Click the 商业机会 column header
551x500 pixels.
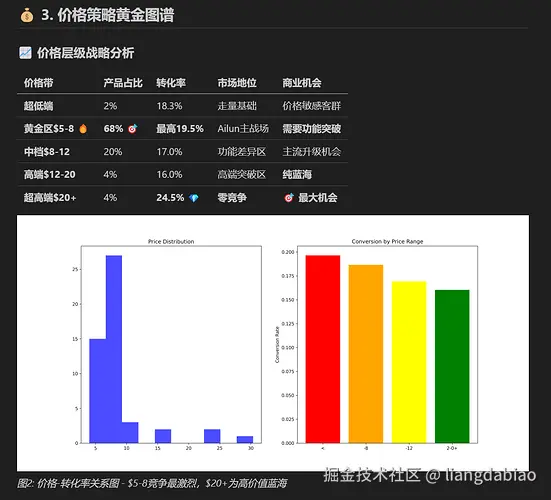click(x=302, y=83)
